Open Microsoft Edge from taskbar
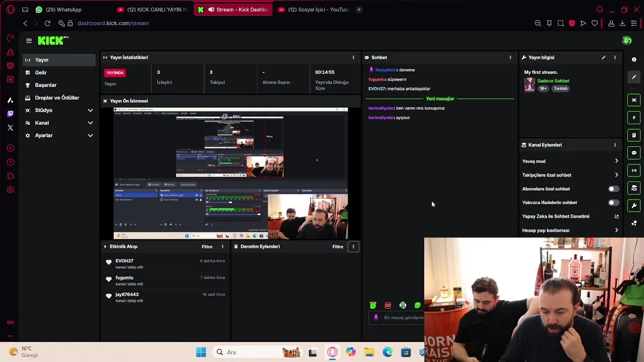This screenshot has width=644, height=362. [387, 352]
